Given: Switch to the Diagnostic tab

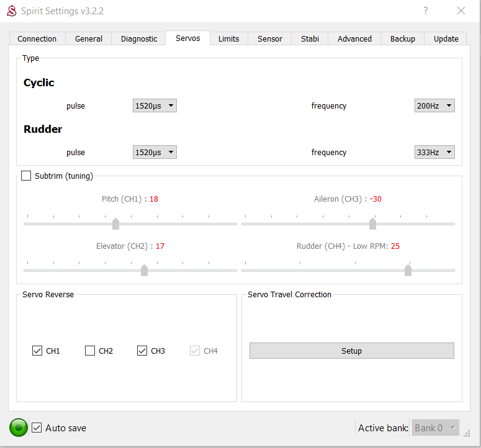Looking at the screenshot, I should 139,38.
